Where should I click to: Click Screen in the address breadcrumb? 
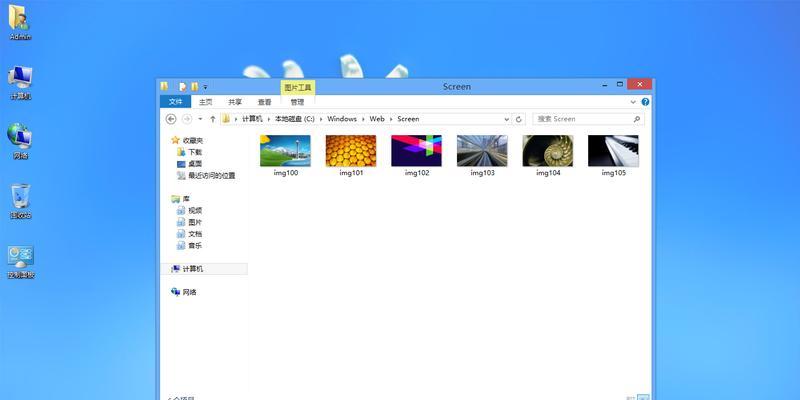pos(408,119)
